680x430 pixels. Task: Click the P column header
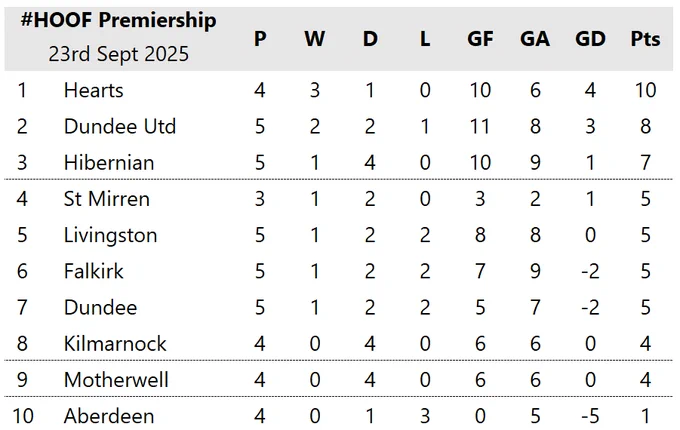click(260, 39)
